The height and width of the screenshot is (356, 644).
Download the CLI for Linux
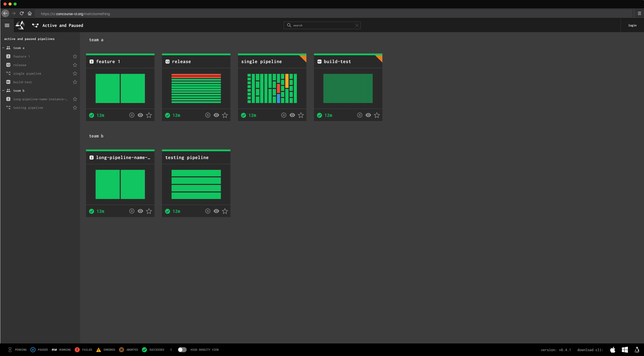coord(637,349)
